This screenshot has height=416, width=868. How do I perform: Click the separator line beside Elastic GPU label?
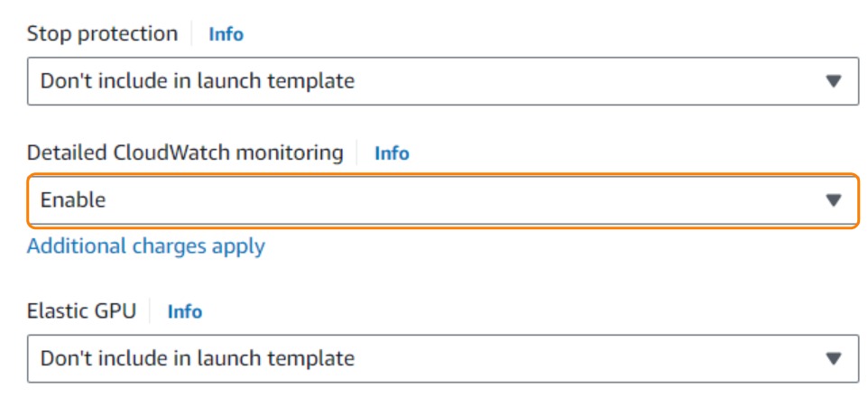point(152,311)
